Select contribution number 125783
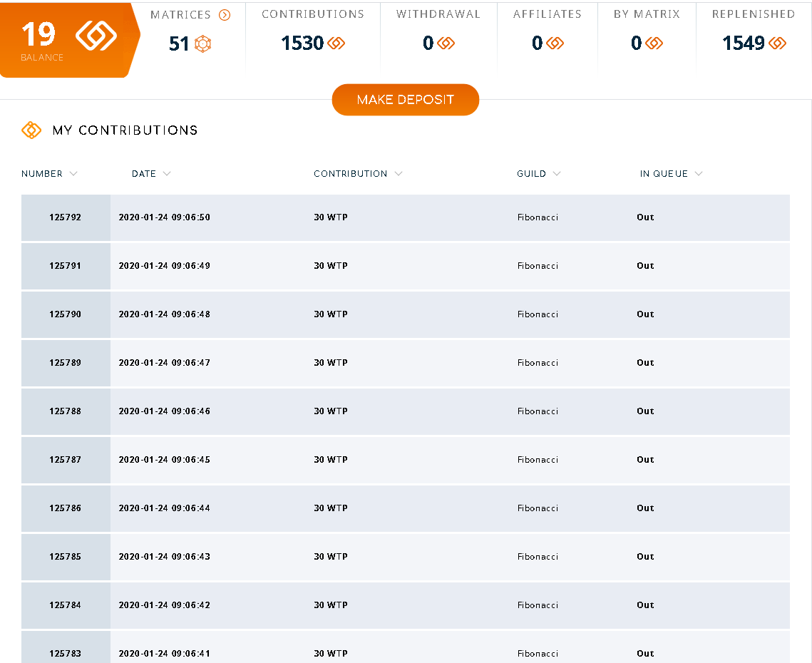 click(66, 654)
